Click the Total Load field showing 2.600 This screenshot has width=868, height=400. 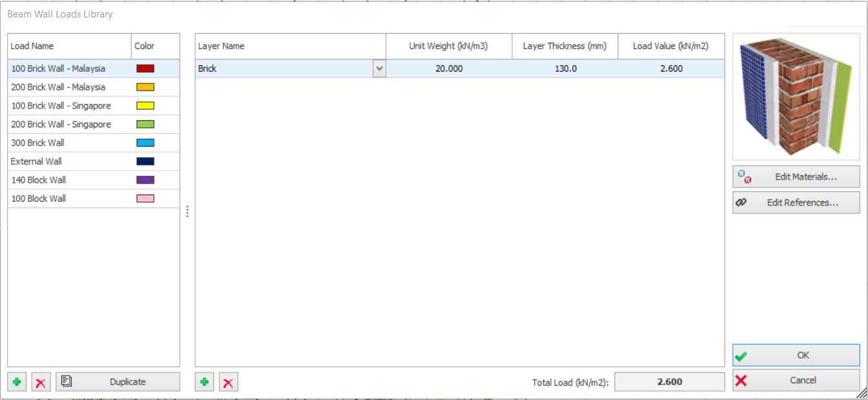coord(669,382)
